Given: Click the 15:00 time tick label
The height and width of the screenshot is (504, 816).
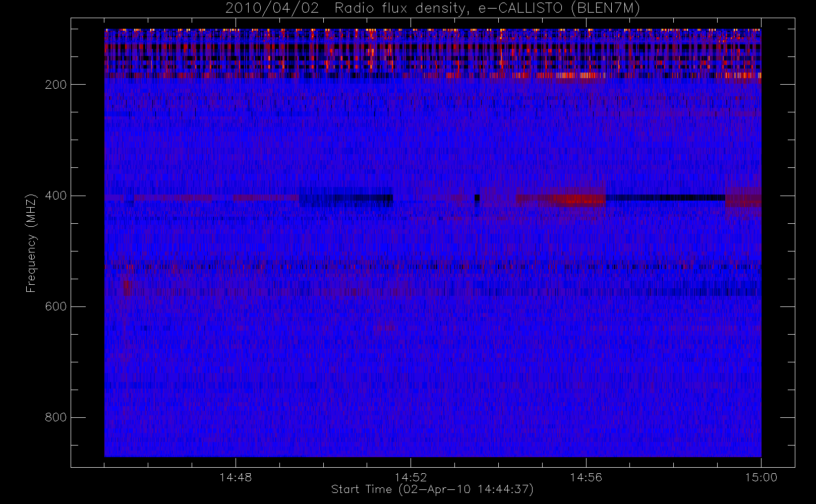Looking at the screenshot, I should click(x=761, y=477).
